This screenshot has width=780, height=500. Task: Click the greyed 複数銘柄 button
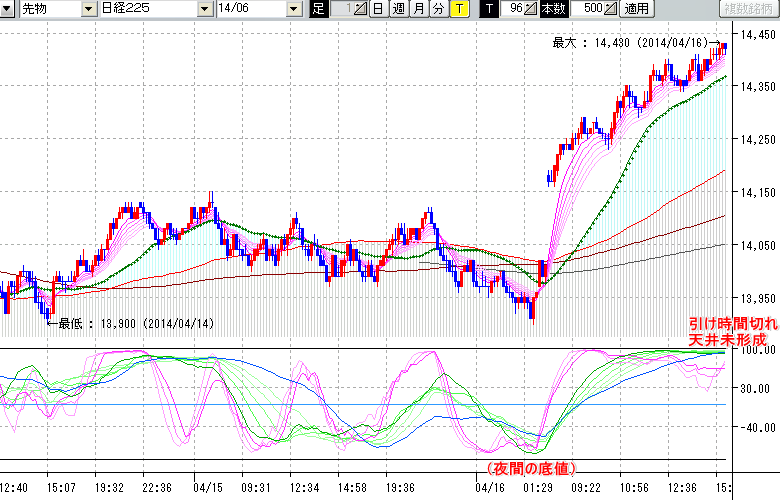coord(746,9)
